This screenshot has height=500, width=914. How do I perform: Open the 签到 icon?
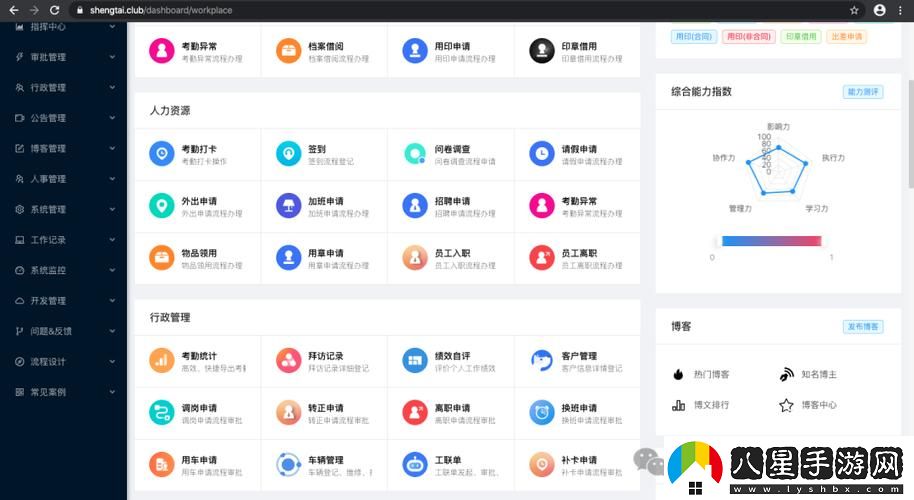pos(289,154)
